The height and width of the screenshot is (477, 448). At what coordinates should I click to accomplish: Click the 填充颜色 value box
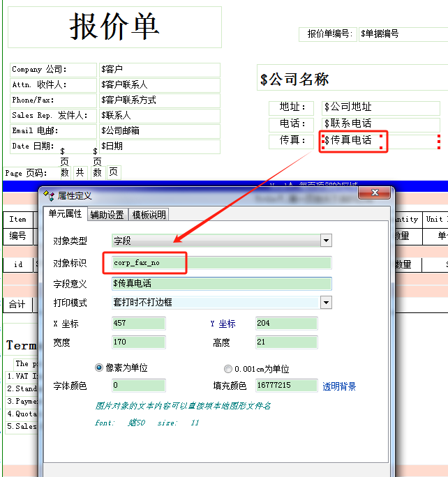[286, 386]
